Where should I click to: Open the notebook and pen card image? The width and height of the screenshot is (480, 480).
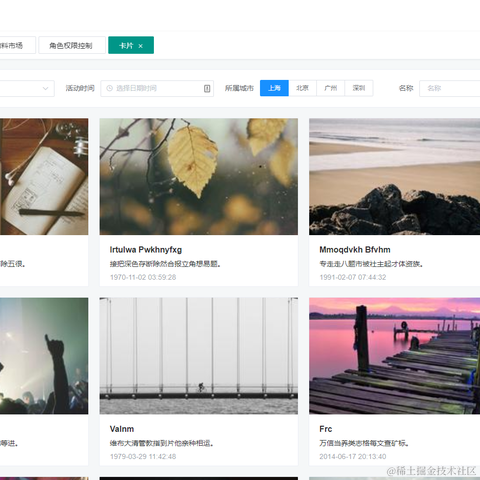coord(44,177)
